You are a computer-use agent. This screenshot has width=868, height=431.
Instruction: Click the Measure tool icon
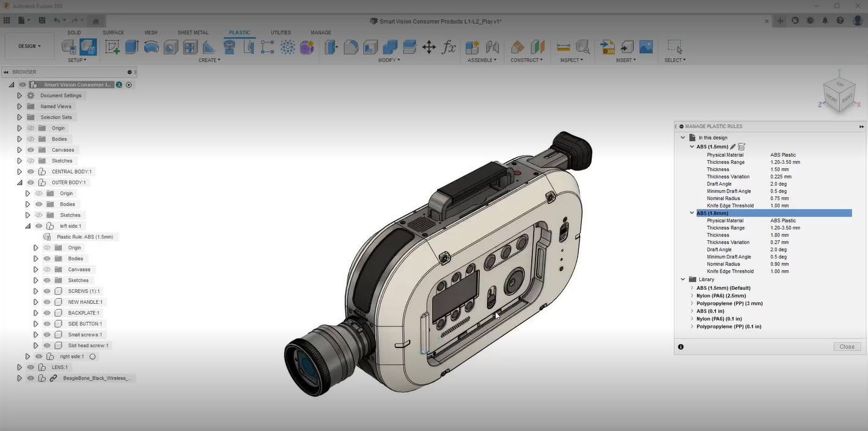(x=564, y=47)
